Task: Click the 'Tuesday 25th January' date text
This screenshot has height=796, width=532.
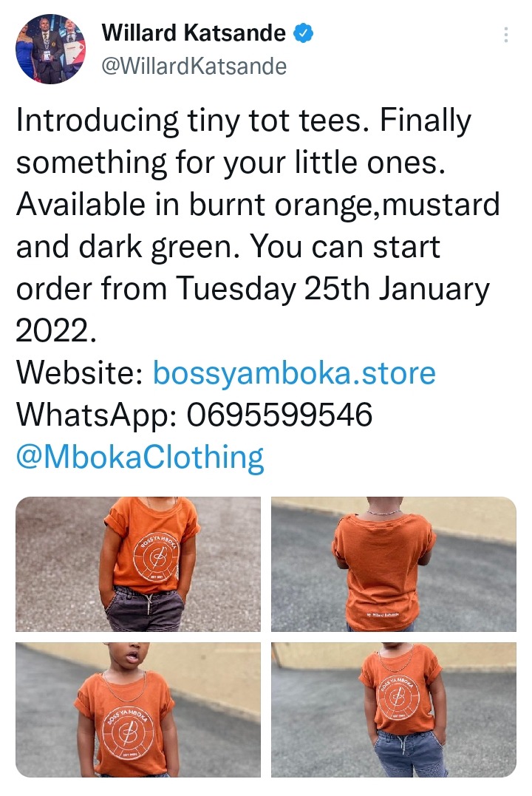Action: click(333, 290)
